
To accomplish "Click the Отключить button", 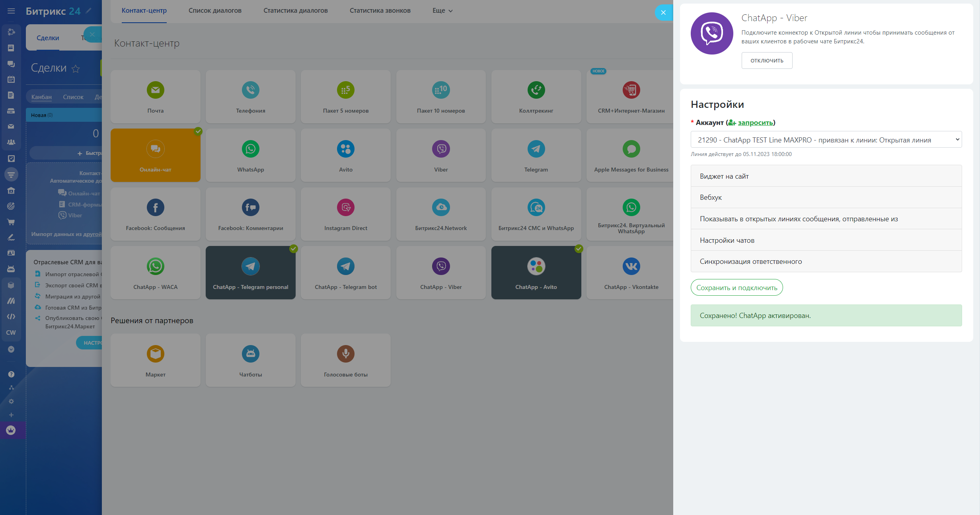I will [x=766, y=60].
